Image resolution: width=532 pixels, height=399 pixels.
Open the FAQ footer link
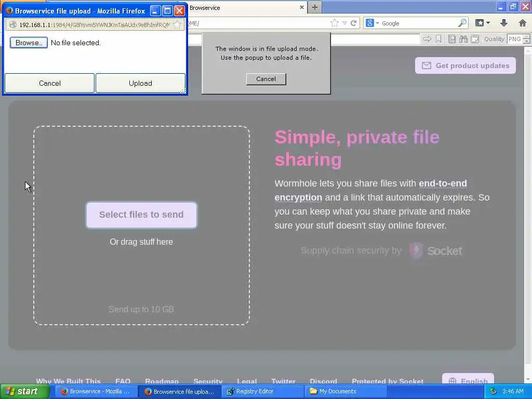pyautogui.click(x=123, y=381)
